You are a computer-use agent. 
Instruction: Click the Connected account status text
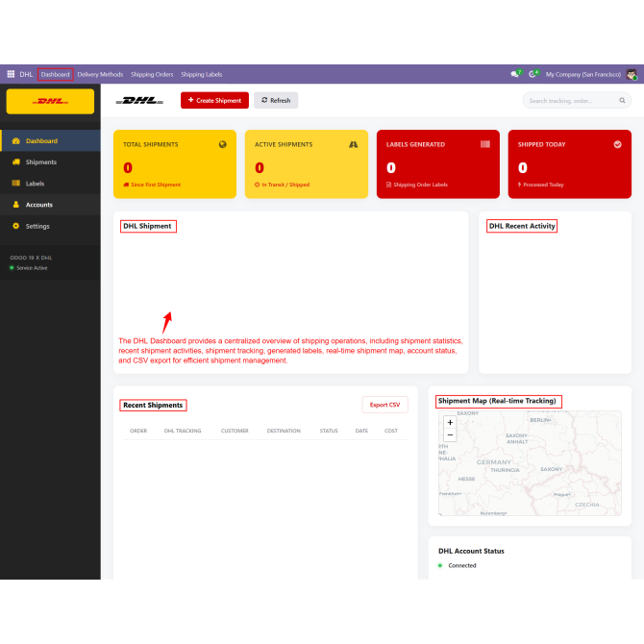click(x=462, y=565)
